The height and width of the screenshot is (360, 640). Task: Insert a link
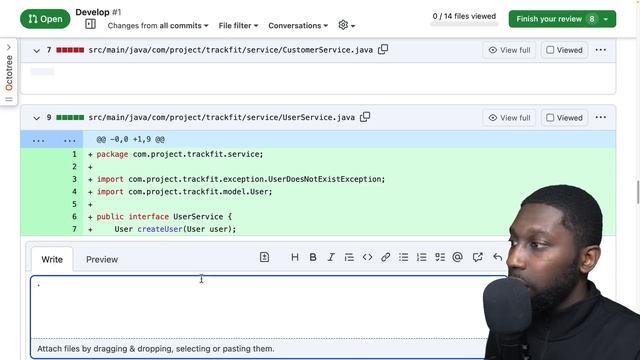[x=385, y=257]
